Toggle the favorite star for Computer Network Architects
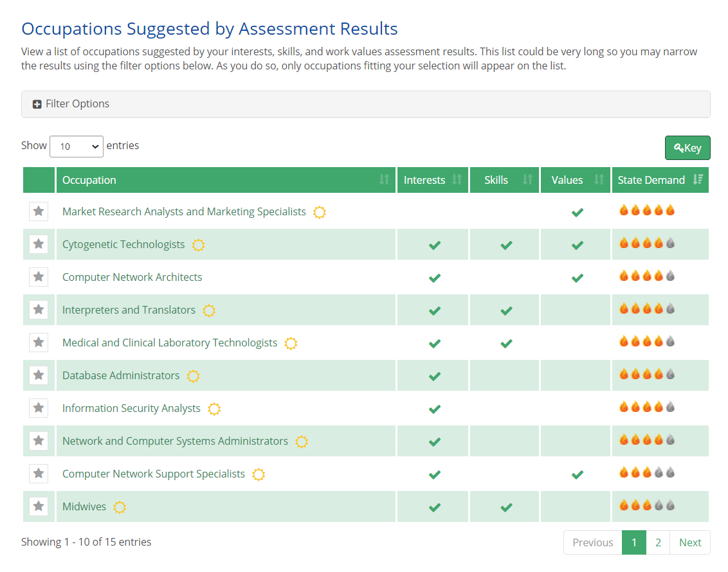This screenshot has height=572, width=728. coord(39,276)
